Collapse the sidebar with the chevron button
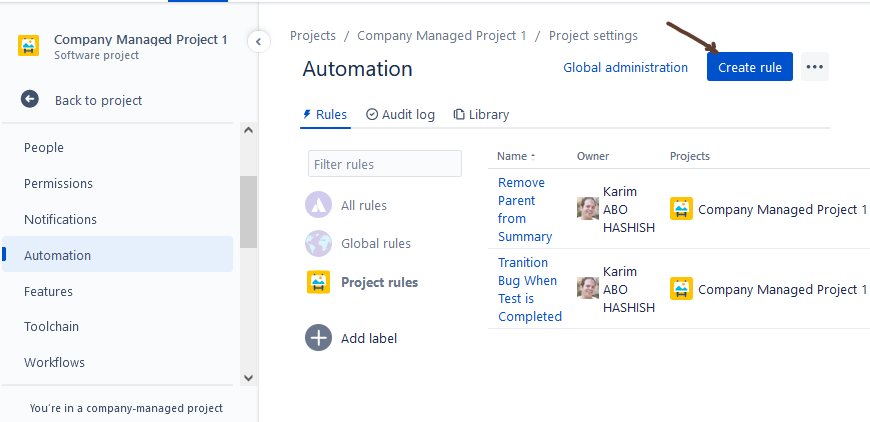Viewport: 870px width, 422px height. [258, 41]
